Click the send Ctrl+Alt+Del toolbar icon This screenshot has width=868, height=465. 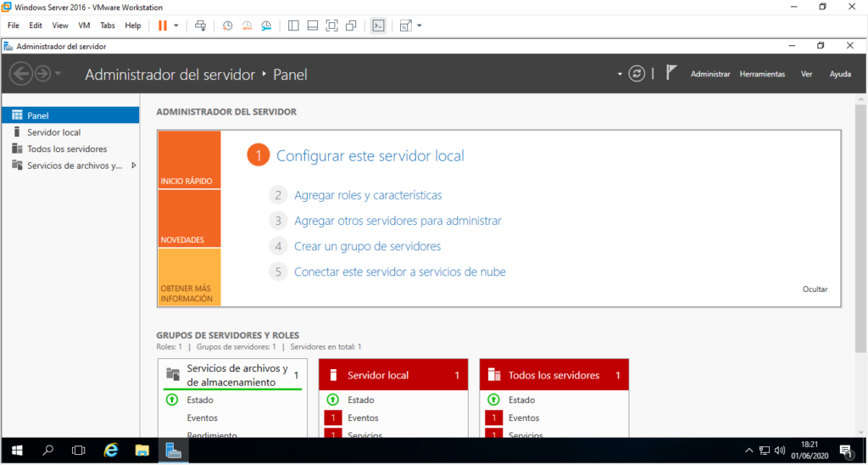click(x=200, y=25)
